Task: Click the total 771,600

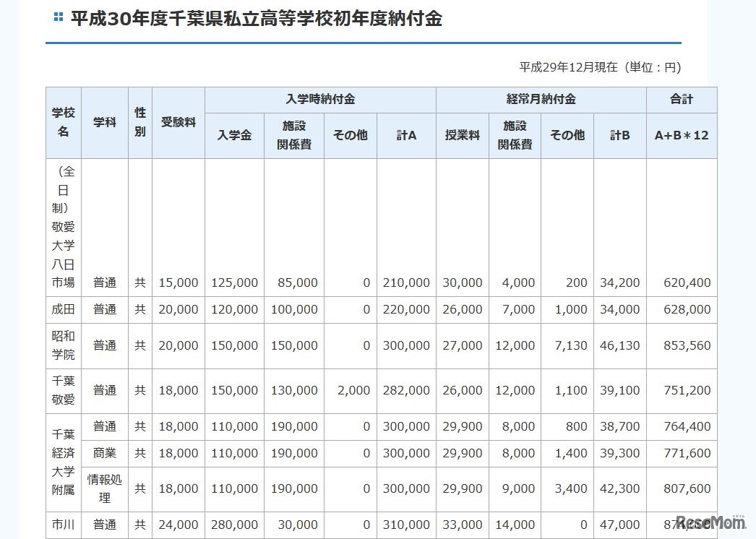Action: pos(687,453)
